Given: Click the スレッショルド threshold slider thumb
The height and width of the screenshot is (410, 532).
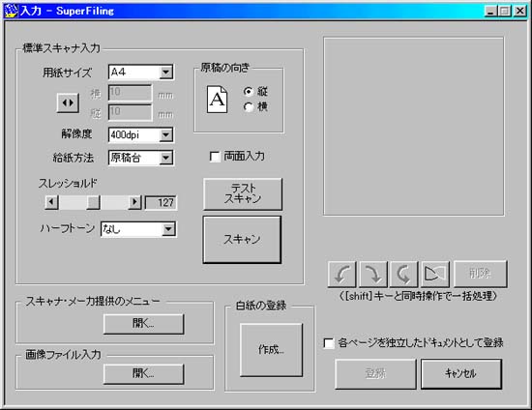Looking at the screenshot, I should pos(93,202).
